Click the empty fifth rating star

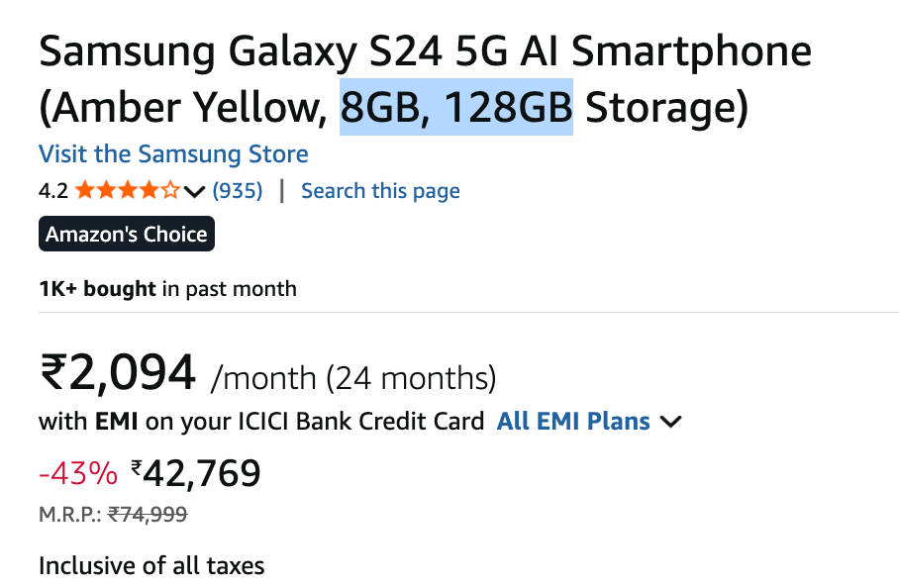[x=170, y=191]
